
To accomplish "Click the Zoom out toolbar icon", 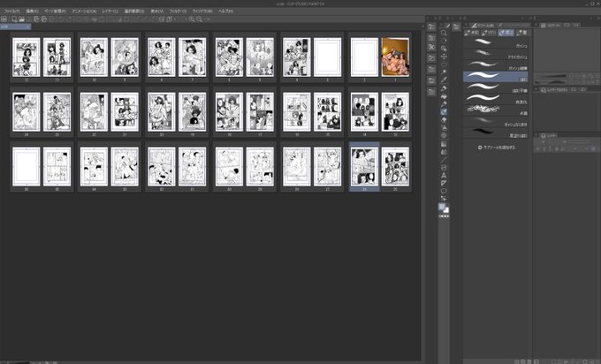I will pos(200,19).
